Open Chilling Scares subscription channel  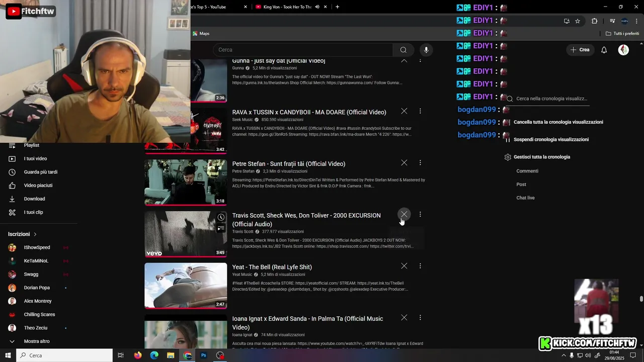click(x=39, y=315)
